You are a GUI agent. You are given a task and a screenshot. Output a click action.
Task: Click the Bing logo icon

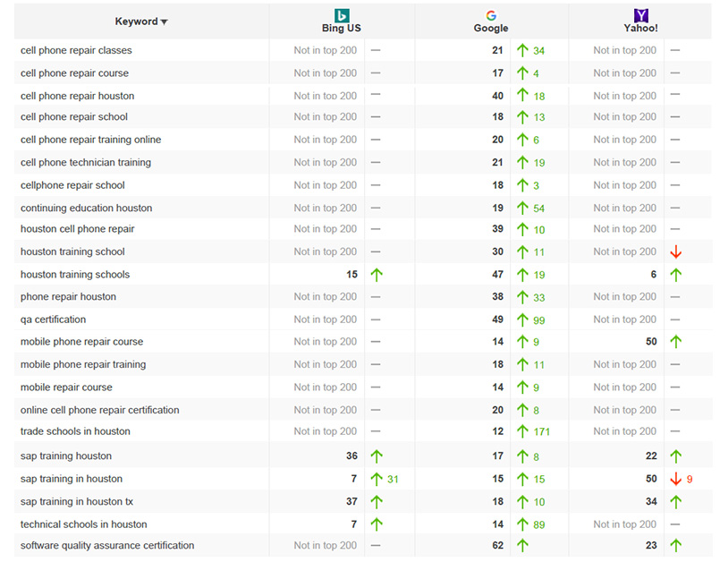pos(342,15)
